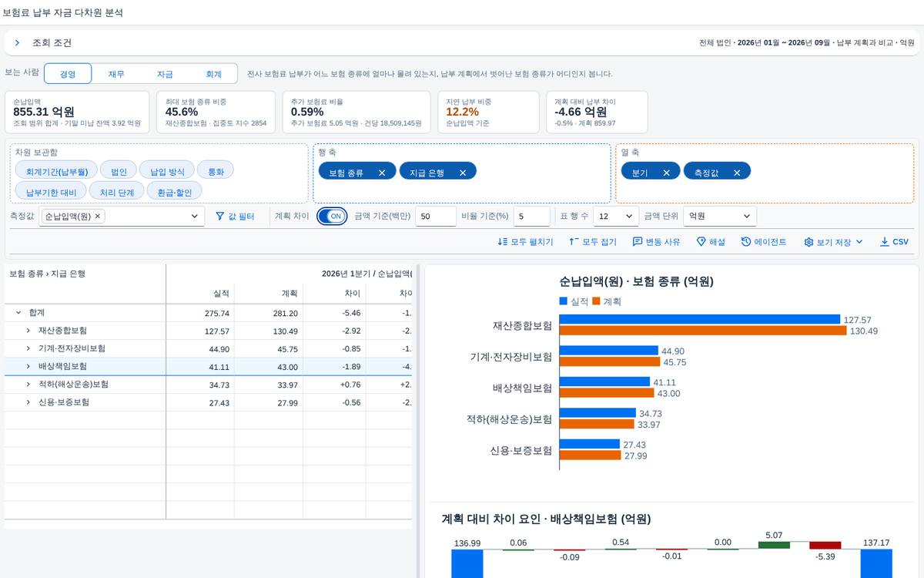Select the 신용·보증보험 실적 bar 27.43

(x=590, y=444)
